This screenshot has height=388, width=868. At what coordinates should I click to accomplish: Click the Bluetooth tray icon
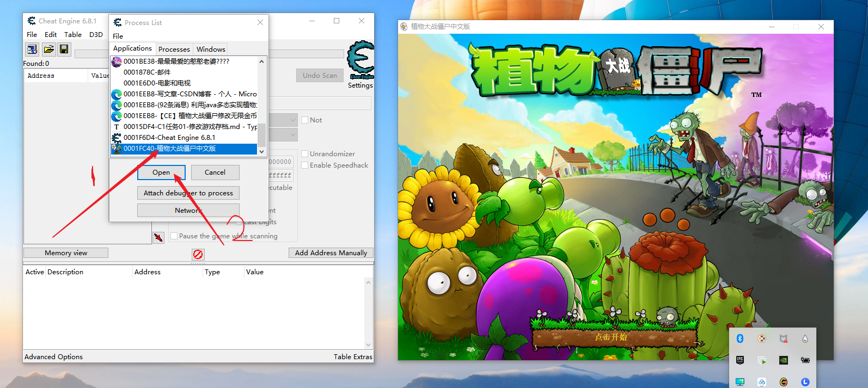point(740,338)
